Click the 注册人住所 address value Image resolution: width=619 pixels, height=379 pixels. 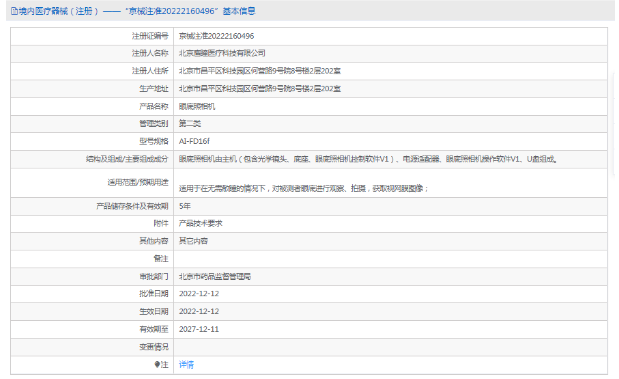[x=260, y=71]
